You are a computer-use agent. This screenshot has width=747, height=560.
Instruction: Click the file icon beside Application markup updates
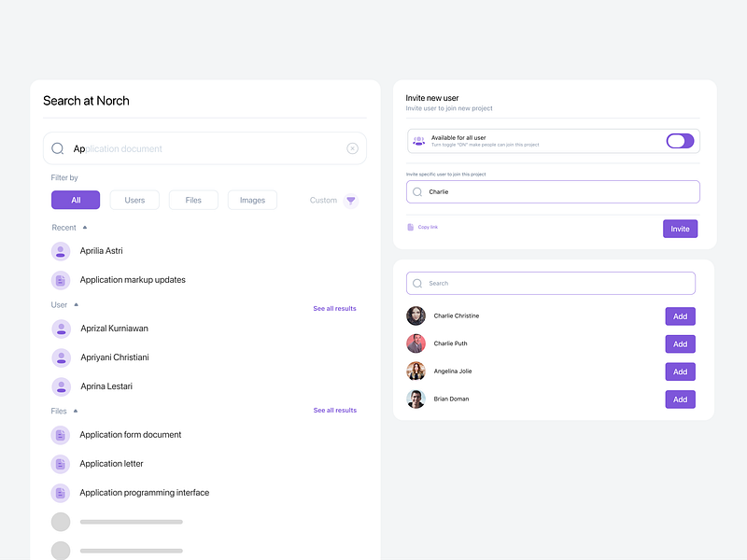(x=61, y=279)
